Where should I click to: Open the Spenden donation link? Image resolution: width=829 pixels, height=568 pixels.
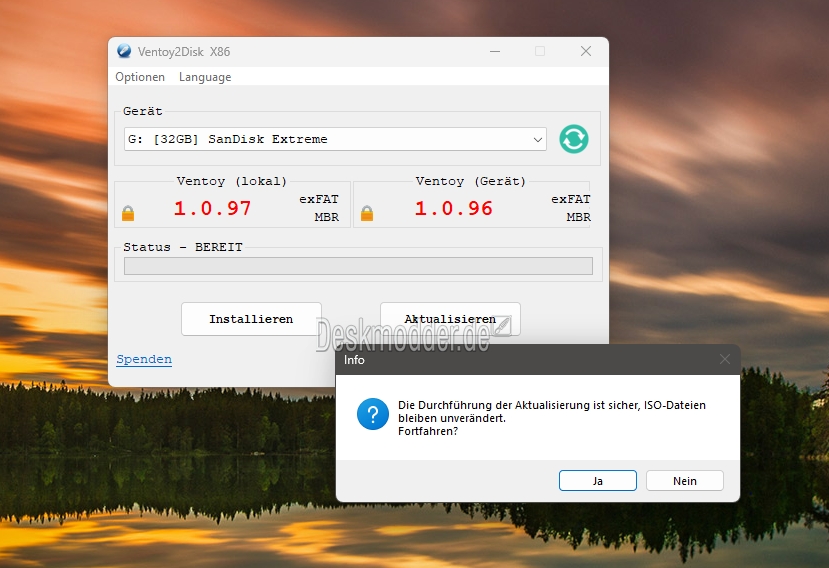coord(144,359)
